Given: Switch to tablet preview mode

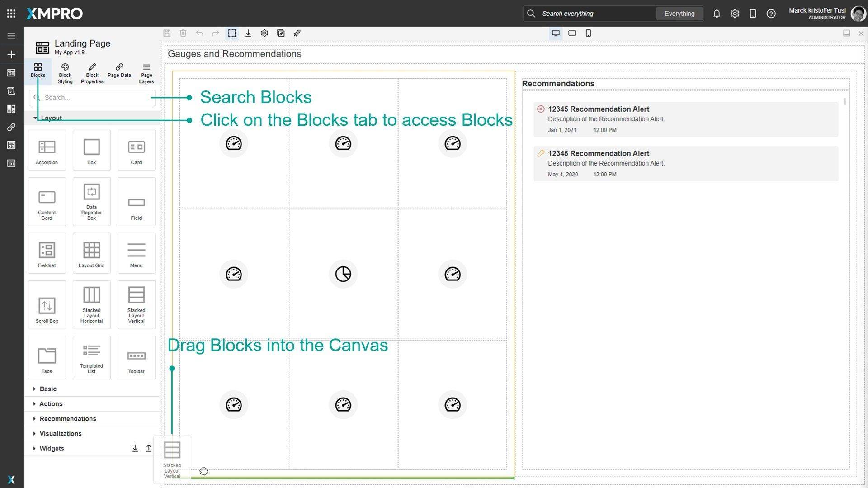Looking at the screenshot, I should point(572,33).
